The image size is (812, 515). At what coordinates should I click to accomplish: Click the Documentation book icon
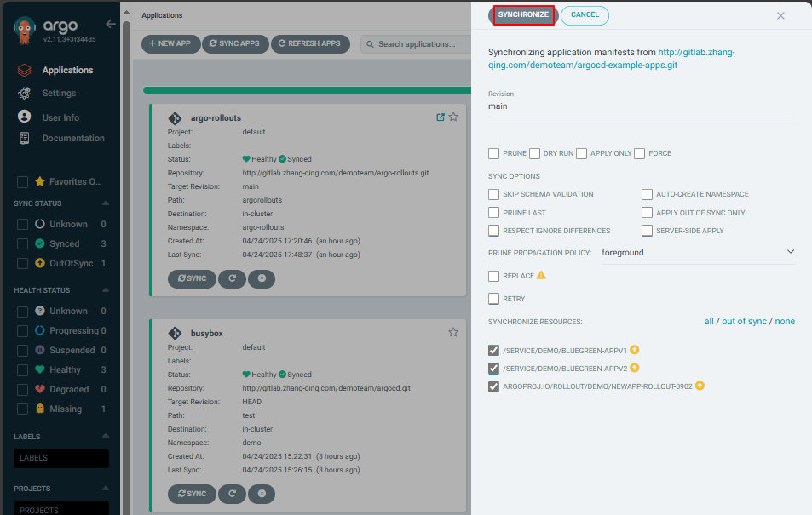click(x=25, y=138)
